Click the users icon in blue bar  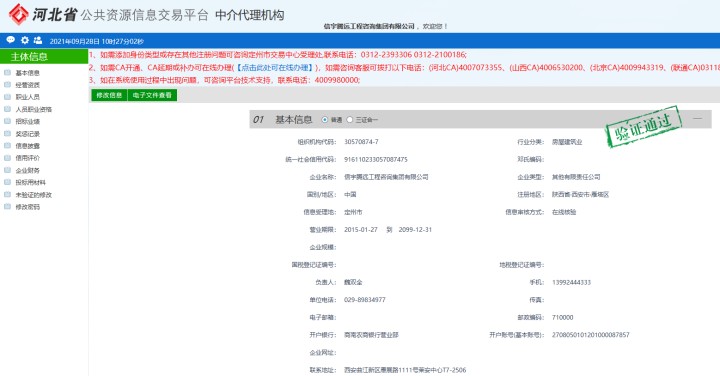(38, 40)
